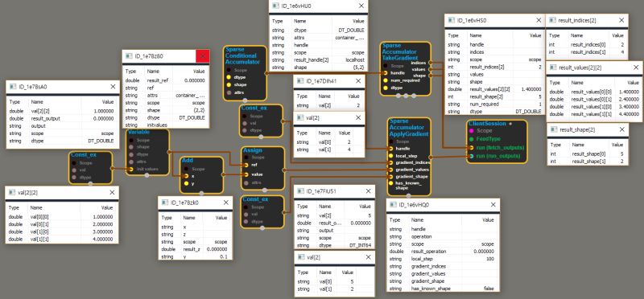The image size is (644, 299).
Task: Click gradient_values pin on ApplyGradient node
Action: click(x=391, y=170)
